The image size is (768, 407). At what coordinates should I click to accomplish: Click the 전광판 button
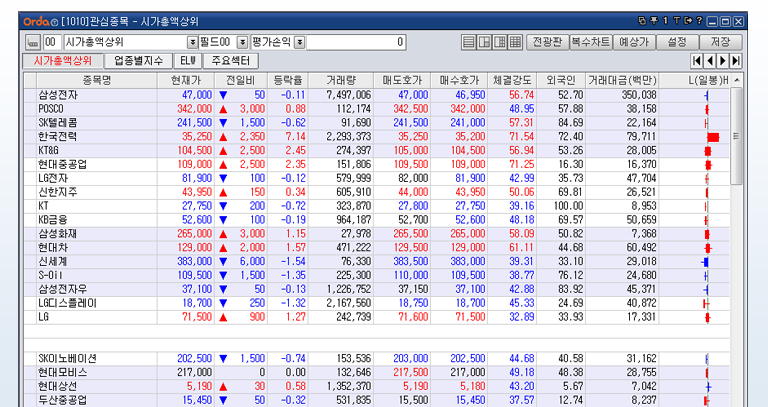(x=548, y=42)
